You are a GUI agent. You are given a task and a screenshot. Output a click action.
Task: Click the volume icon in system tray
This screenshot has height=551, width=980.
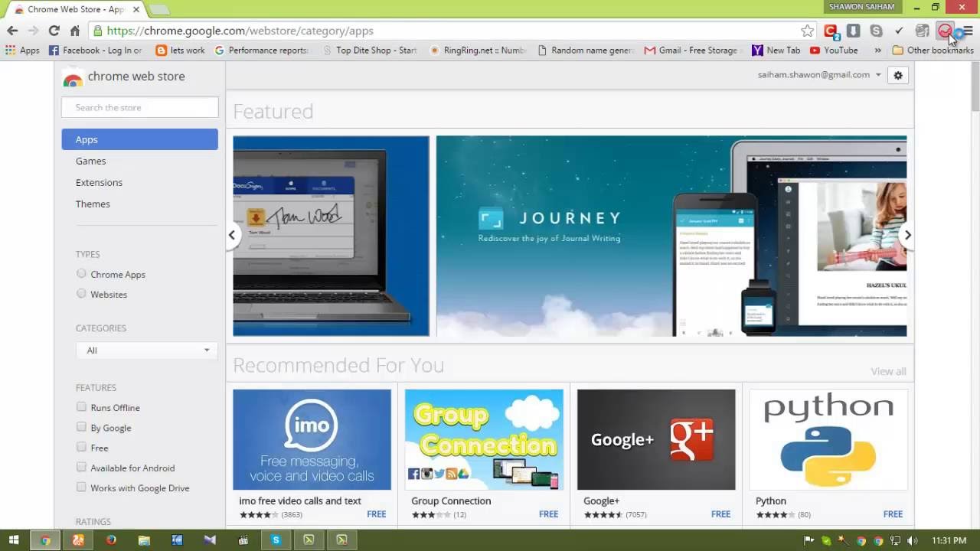coord(913,540)
